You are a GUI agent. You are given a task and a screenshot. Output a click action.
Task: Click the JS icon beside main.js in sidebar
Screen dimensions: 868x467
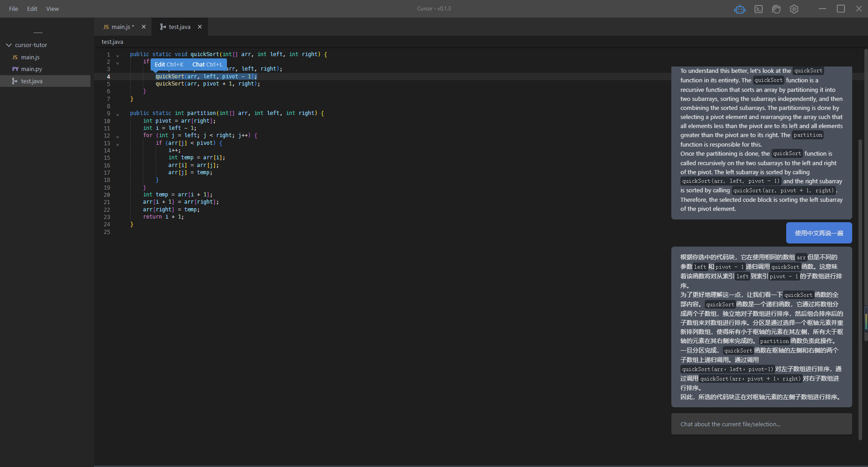[x=15, y=57]
